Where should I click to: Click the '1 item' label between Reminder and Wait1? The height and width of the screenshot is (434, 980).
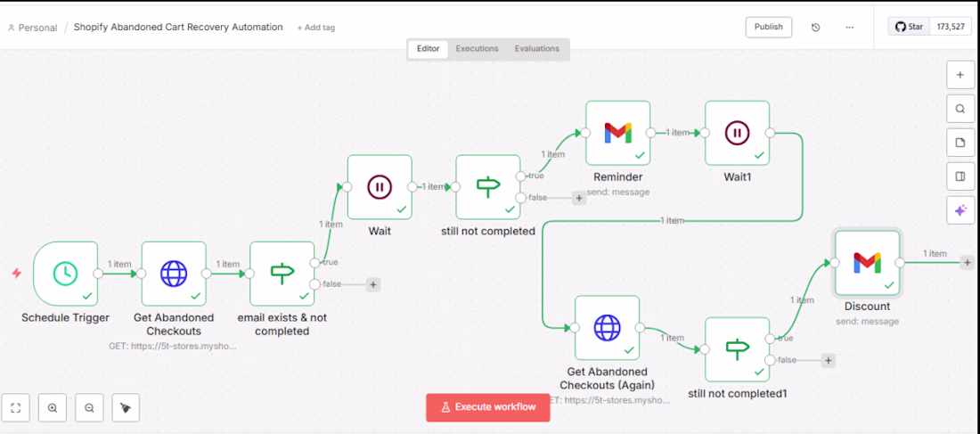677,133
